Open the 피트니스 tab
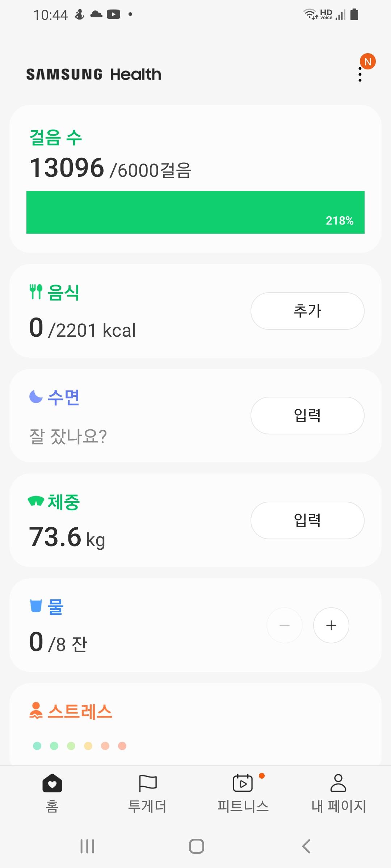This screenshot has height=868, width=391. click(x=243, y=793)
